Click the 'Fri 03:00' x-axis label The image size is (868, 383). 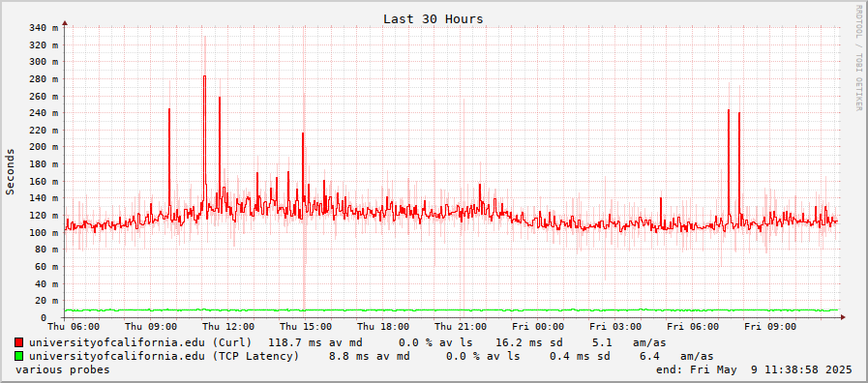(616, 327)
